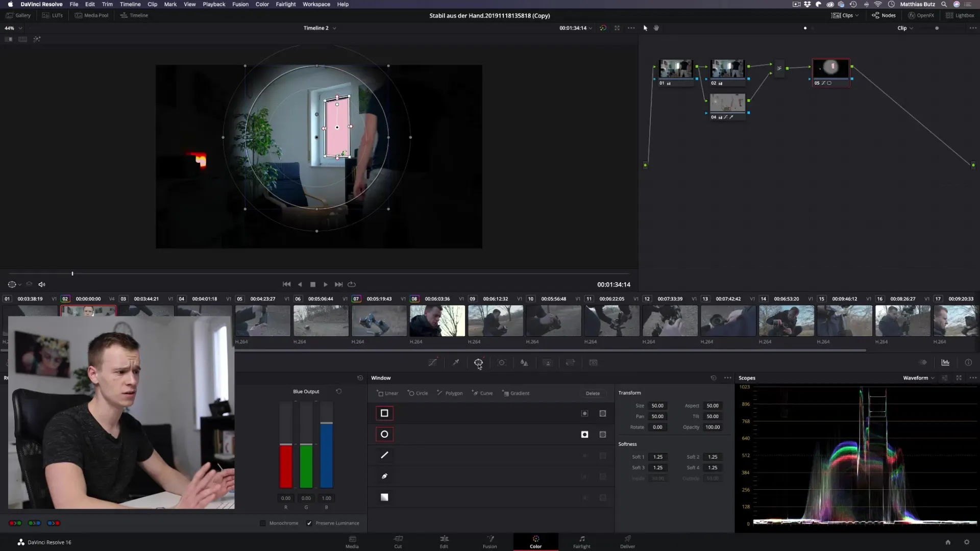The image size is (980, 551).
Task: Toggle mask mode on the circle window row
Action: 603,435
